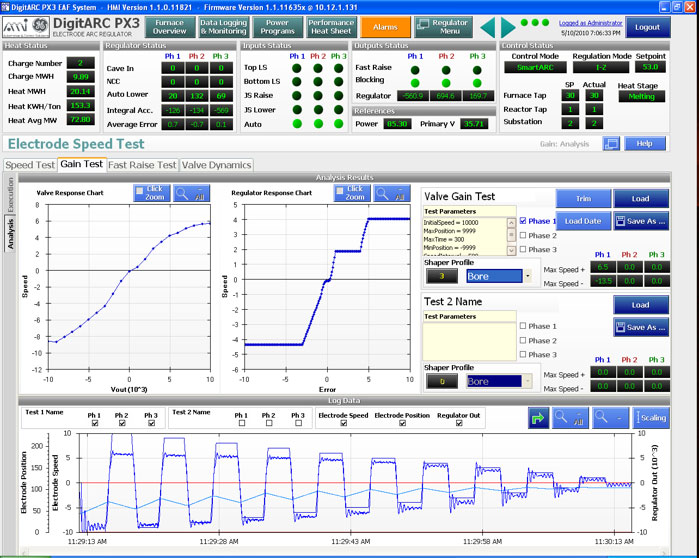The width and height of the screenshot is (699, 558).
Task: Click empty Test 2 Test Parameters box
Action: click(469, 341)
